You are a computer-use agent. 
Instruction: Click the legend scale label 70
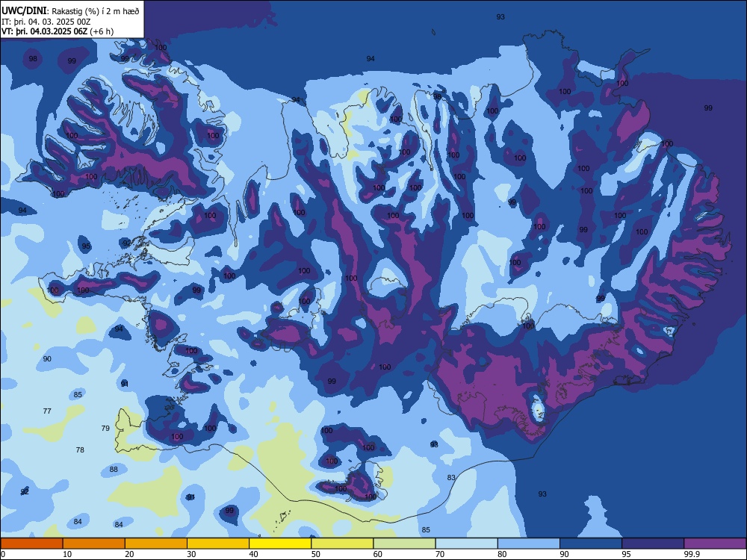click(x=440, y=554)
